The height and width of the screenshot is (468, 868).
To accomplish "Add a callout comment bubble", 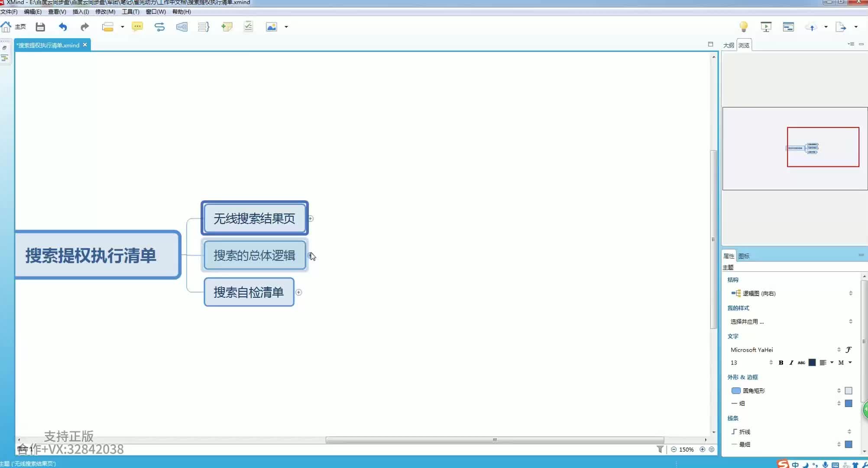I will pos(137,27).
